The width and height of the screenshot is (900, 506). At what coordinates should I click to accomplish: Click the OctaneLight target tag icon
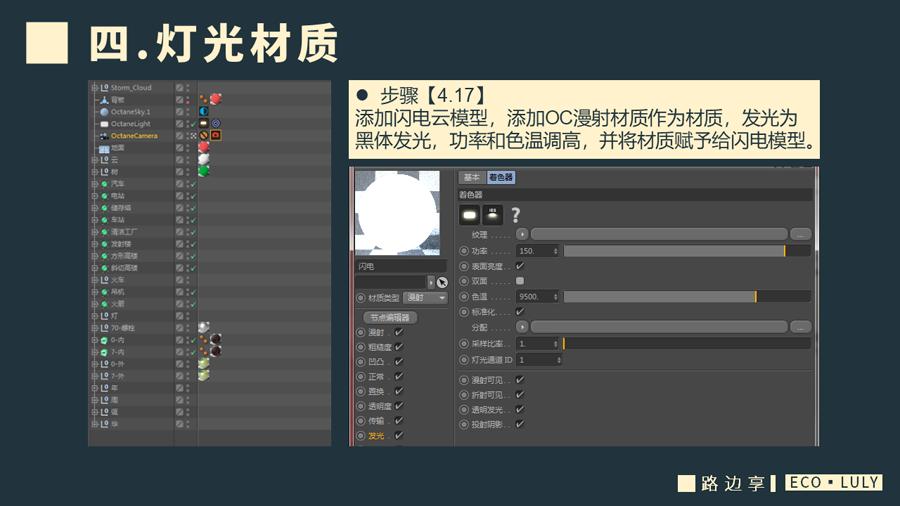tap(216, 123)
